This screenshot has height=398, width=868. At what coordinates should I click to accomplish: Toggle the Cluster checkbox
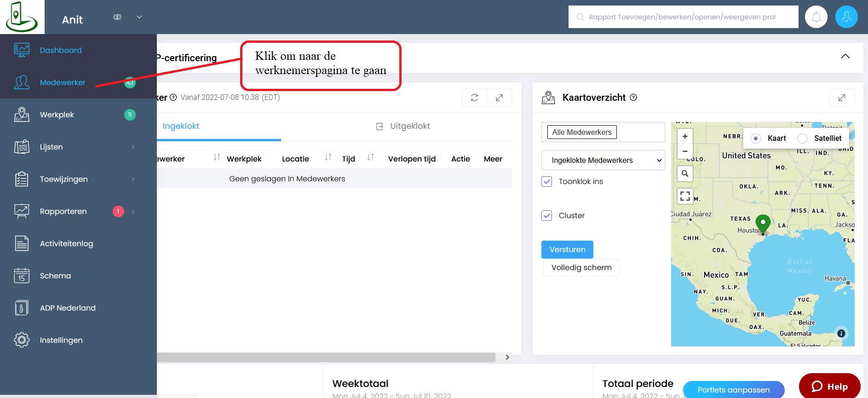pos(547,215)
